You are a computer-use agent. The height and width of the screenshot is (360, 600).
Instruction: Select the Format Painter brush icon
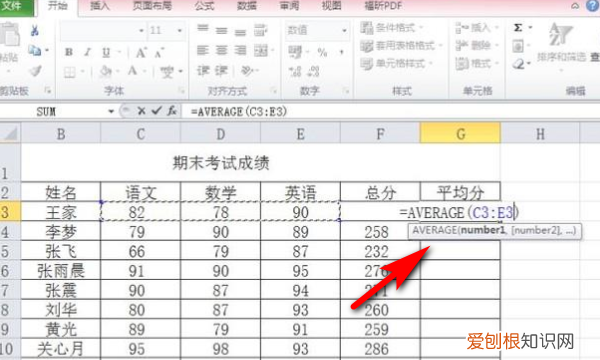pyautogui.click(x=36, y=70)
